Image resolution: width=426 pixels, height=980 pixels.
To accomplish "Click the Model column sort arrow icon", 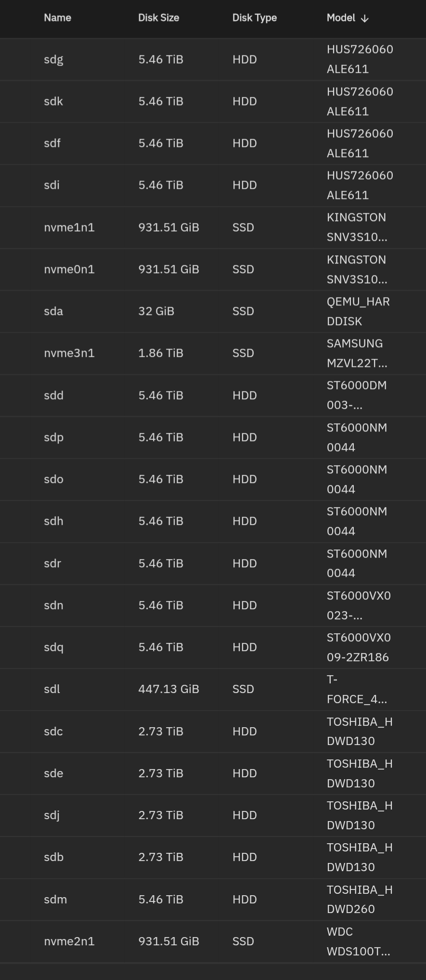I will (365, 18).
